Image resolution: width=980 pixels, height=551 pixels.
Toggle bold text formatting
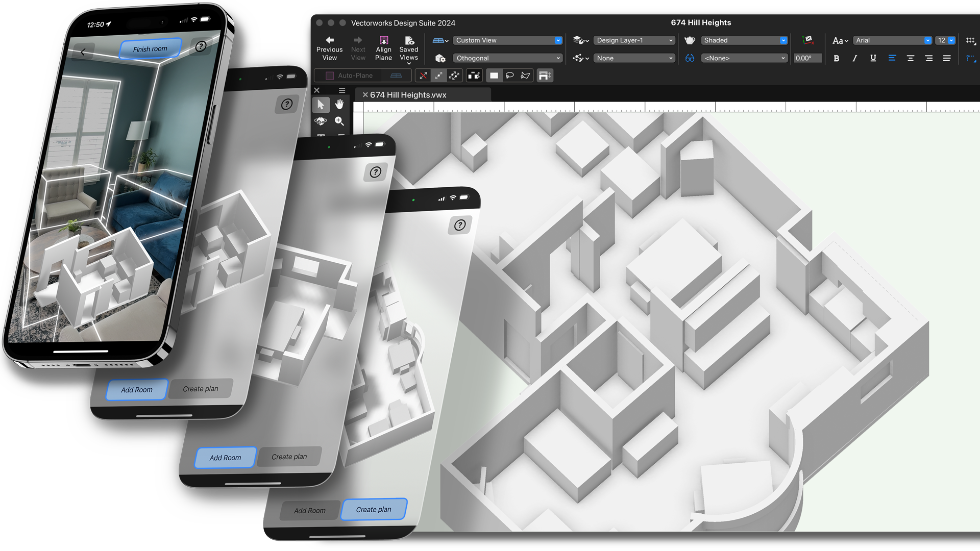coord(836,58)
